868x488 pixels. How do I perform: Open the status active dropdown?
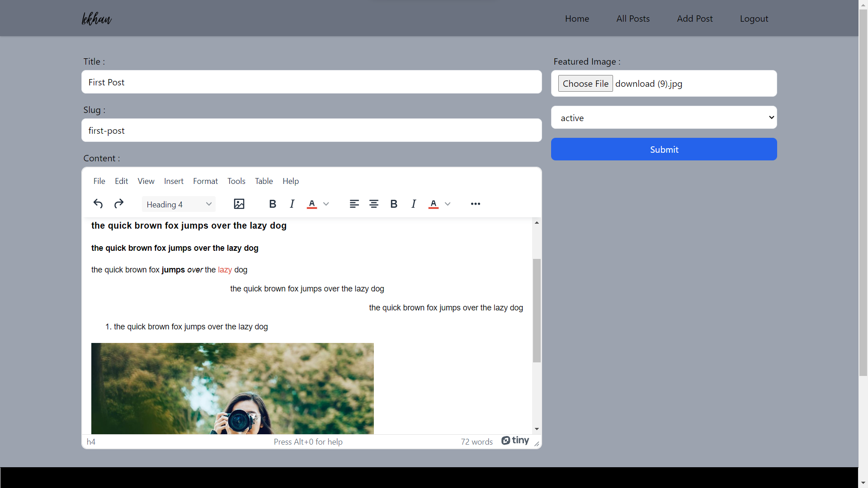coord(664,117)
